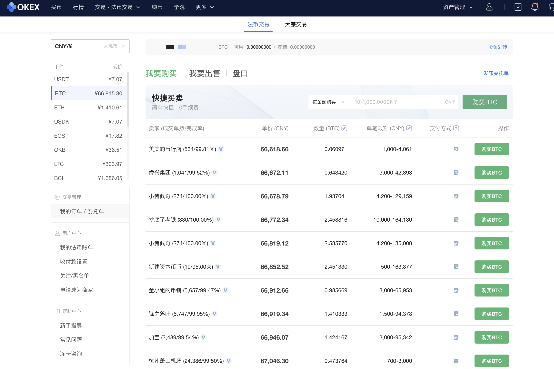This screenshot has width=554, height=369.
Task: Expand the last top navigation dropdown
Action: click(x=205, y=7)
